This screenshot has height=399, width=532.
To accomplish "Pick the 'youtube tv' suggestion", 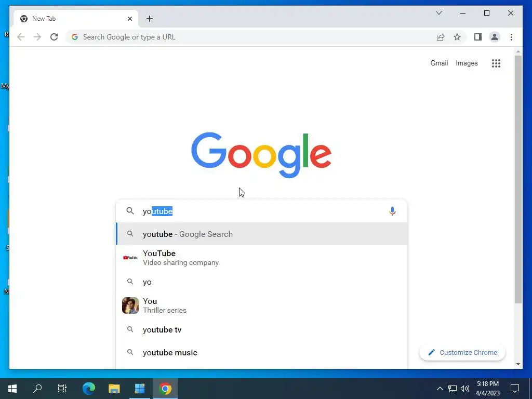I will (x=262, y=329).
